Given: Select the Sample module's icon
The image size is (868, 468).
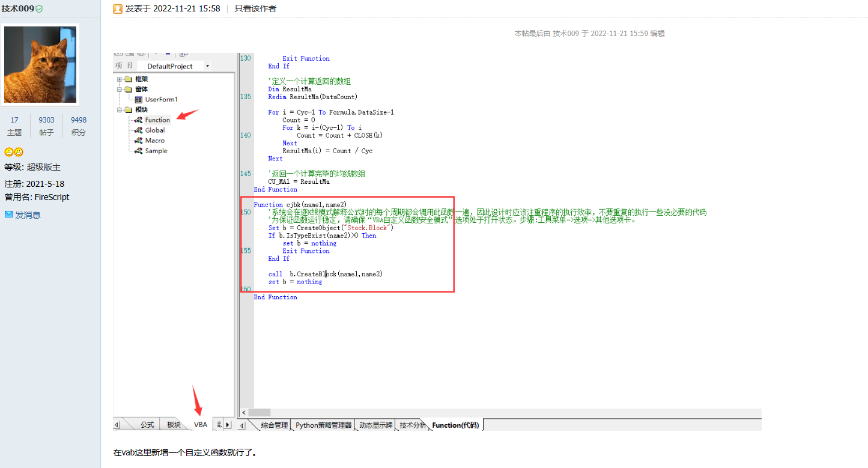Looking at the screenshot, I should coord(139,151).
